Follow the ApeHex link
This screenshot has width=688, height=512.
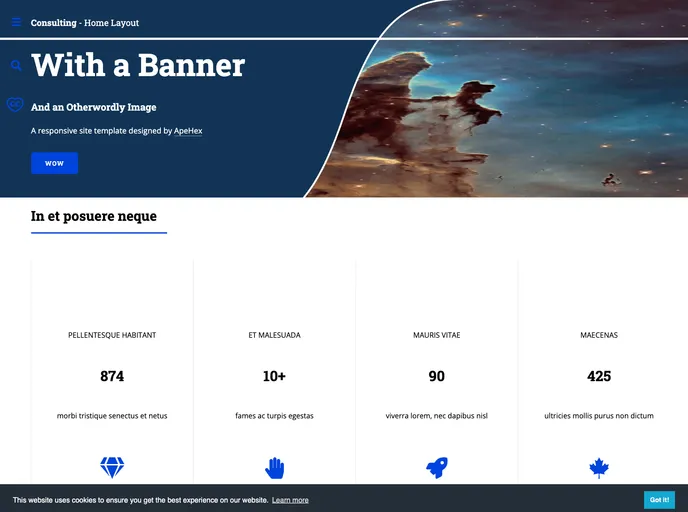point(188,131)
